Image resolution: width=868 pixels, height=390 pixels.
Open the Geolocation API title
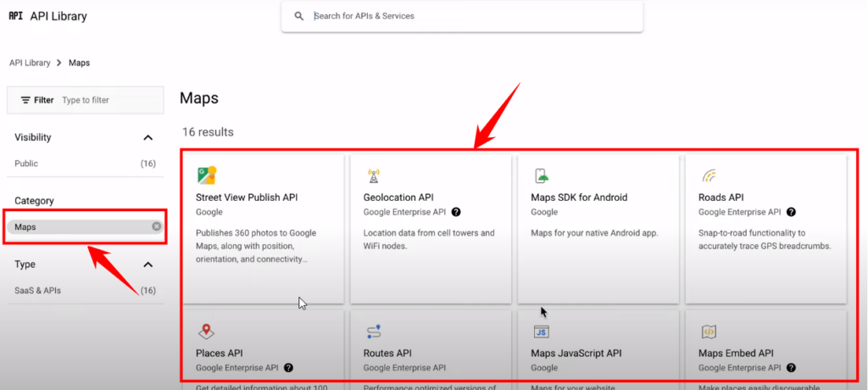click(398, 198)
